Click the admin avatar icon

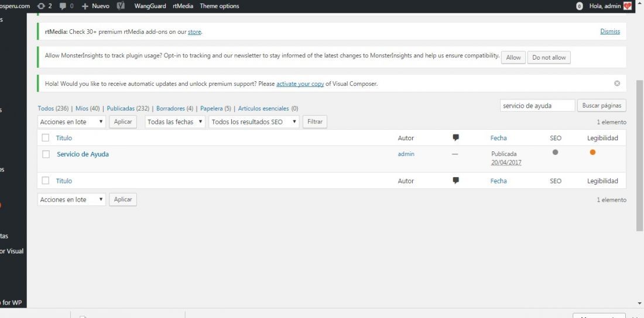click(x=627, y=6)
